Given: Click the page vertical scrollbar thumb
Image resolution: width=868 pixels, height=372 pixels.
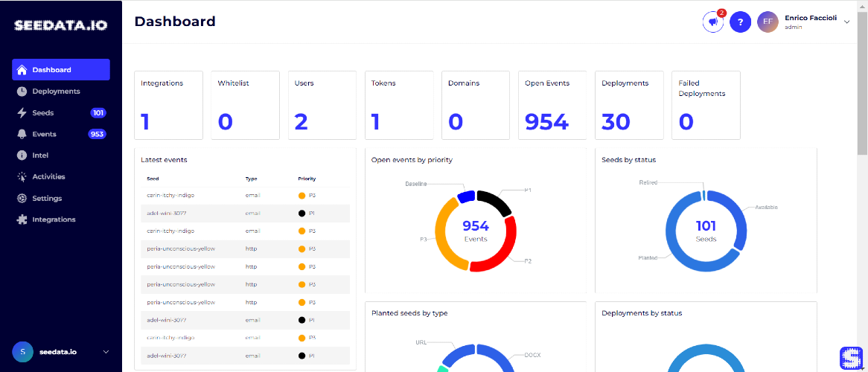Looking at the screenshot, I should click(x=862, y=83).
